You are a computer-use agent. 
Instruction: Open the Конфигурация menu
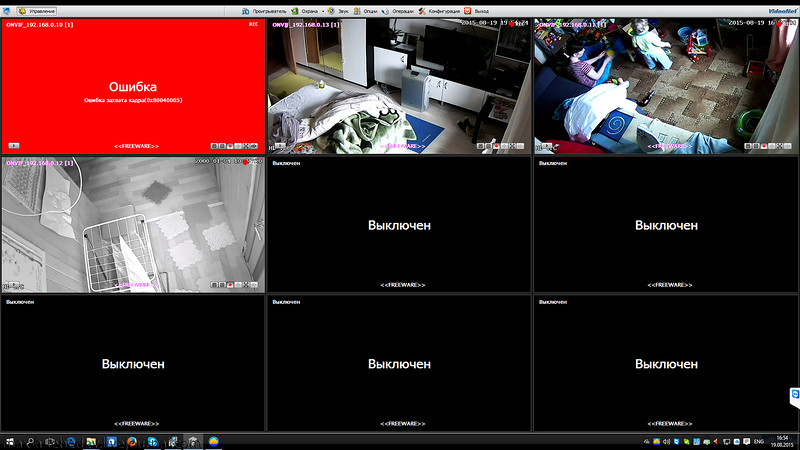tap(444, 11)
